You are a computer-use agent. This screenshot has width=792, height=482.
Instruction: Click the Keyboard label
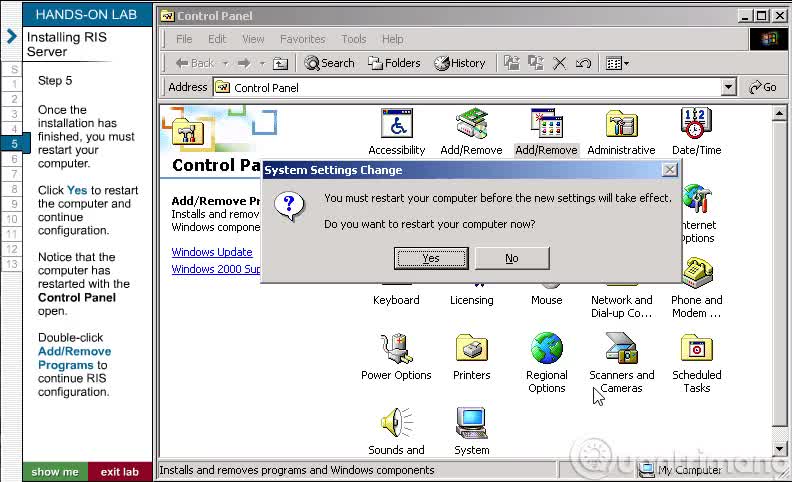coord(396,300)
